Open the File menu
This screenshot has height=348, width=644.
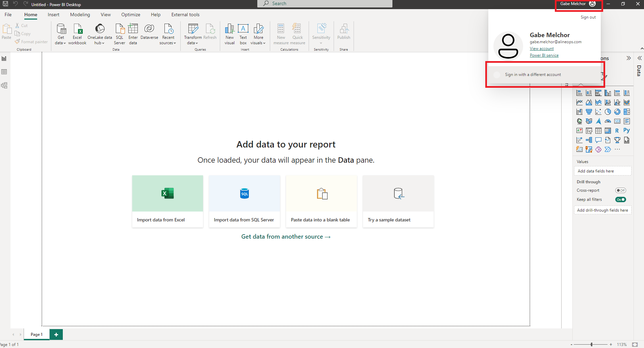[x=8, y=15]
